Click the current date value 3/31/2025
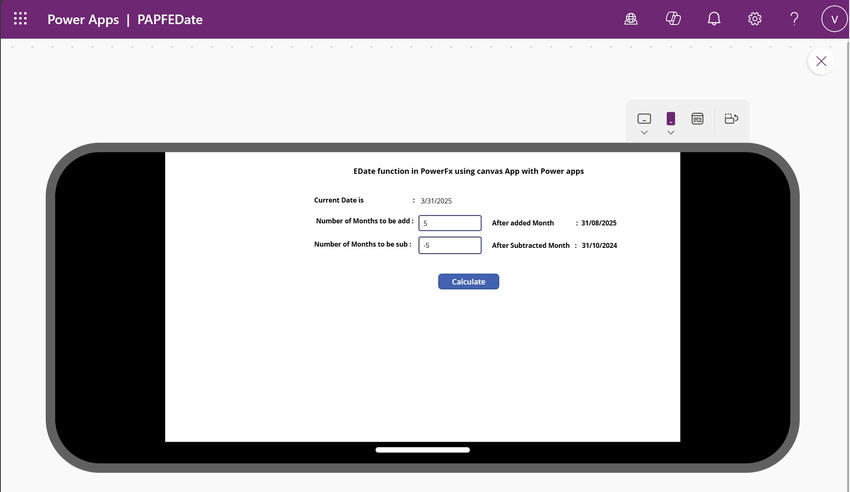Viewport: 850px width, 492px height. click(x=436, y=201)
